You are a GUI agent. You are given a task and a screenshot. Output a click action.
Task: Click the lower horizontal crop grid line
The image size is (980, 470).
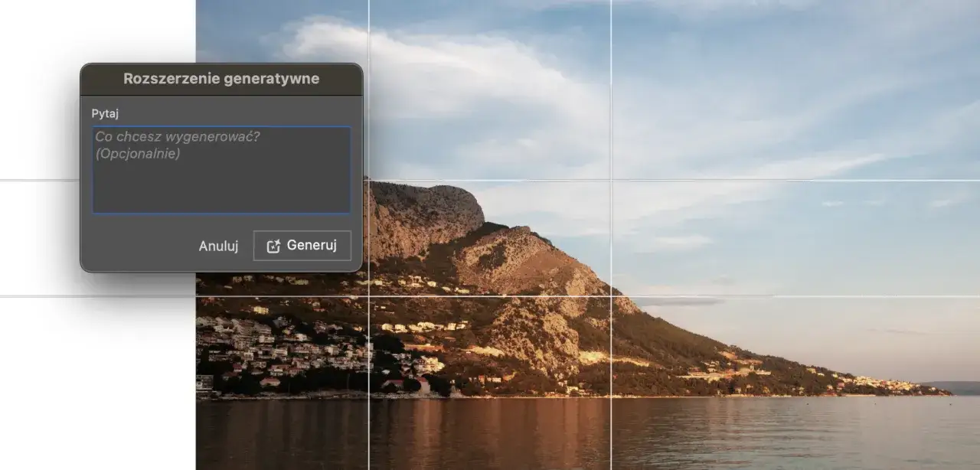click(766, 296)
